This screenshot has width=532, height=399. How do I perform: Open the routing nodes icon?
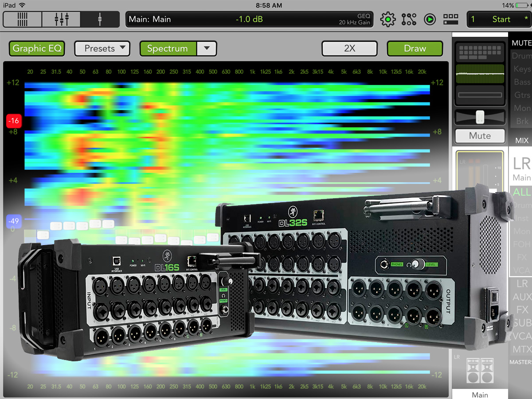click(409, 20)
